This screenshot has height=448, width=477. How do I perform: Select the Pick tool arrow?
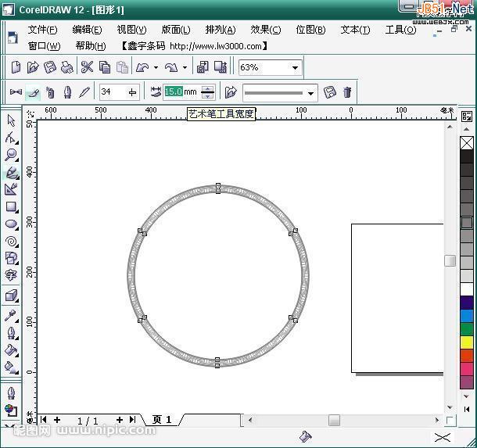[11, 120]
